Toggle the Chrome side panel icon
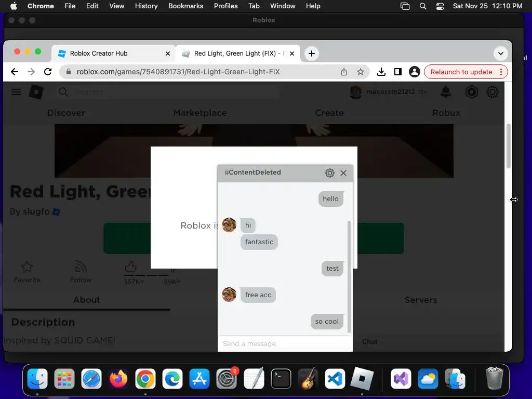Image resolution: width=532 pixels, height=399 pixels. (397, 72)
